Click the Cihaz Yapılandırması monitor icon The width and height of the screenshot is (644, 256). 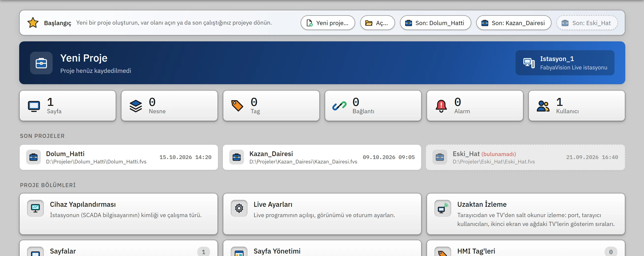35,208
